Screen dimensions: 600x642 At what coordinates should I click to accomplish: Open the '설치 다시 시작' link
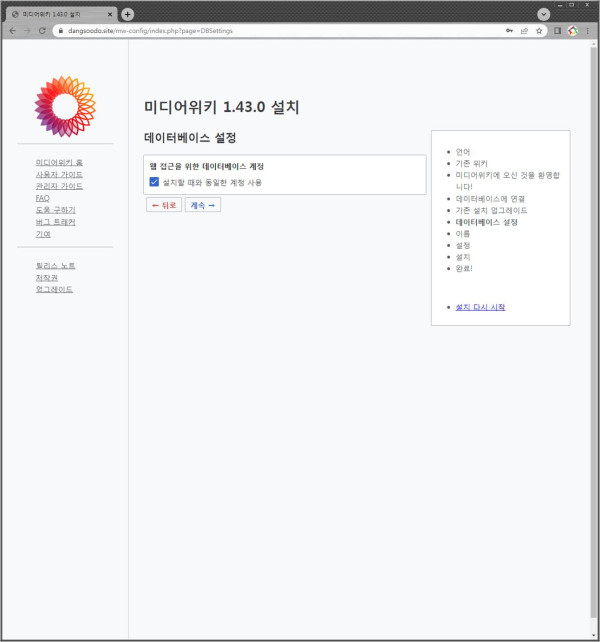tap(480, 307)
